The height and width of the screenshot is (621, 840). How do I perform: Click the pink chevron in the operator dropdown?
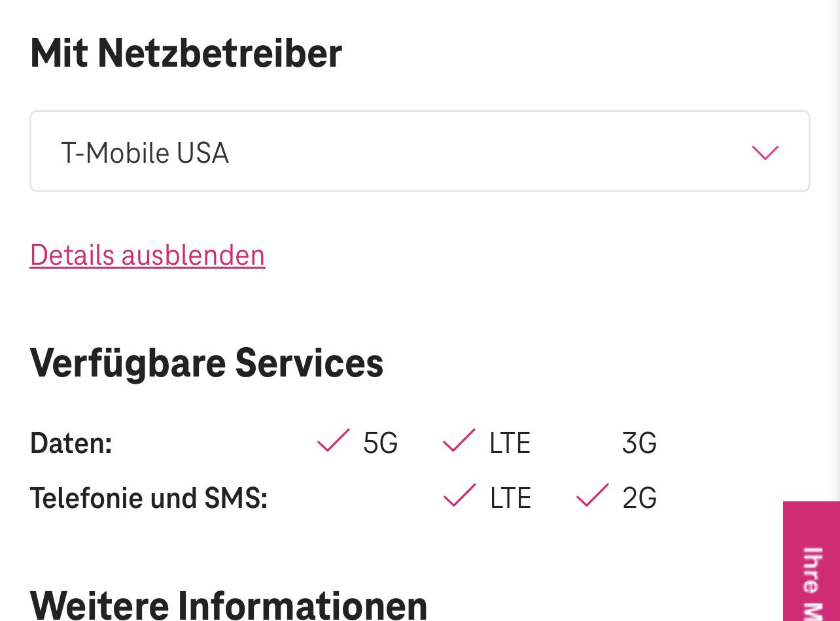765,153
